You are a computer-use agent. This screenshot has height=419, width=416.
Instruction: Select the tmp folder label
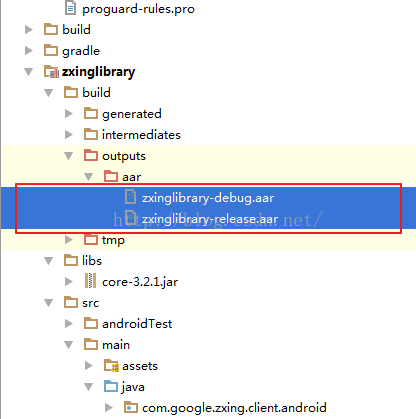tap(113, 240)
